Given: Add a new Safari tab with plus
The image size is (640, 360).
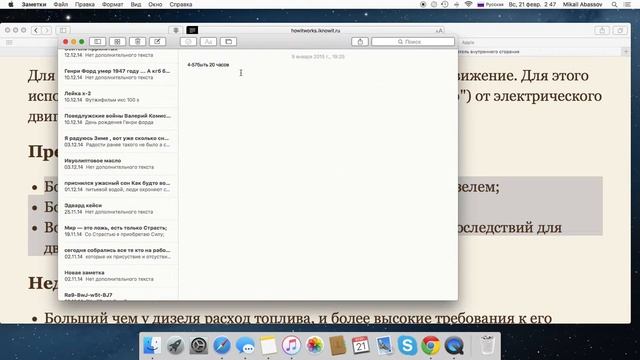Looking at the screenshot, I should 626,52.
